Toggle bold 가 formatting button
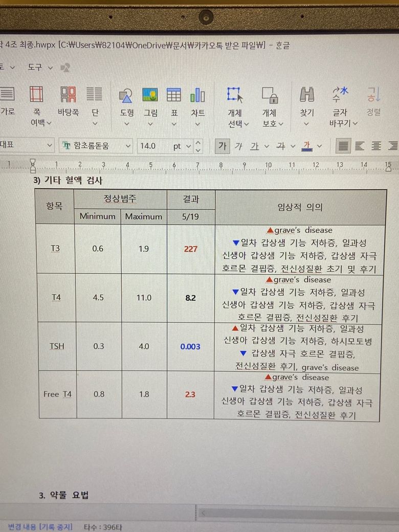This screenshot has height=532, width=399. click(x=222, y=146)
